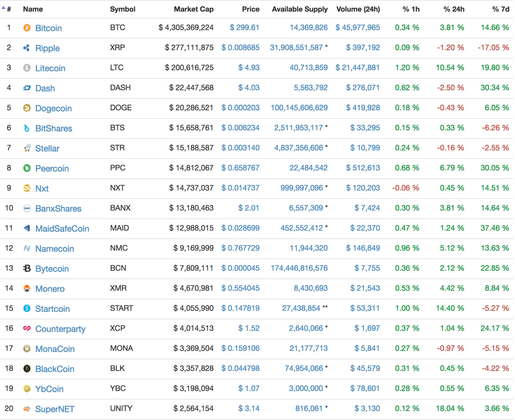Click MaidSafeCoin 7d change 37.46 %

click(x=495, y=228)
